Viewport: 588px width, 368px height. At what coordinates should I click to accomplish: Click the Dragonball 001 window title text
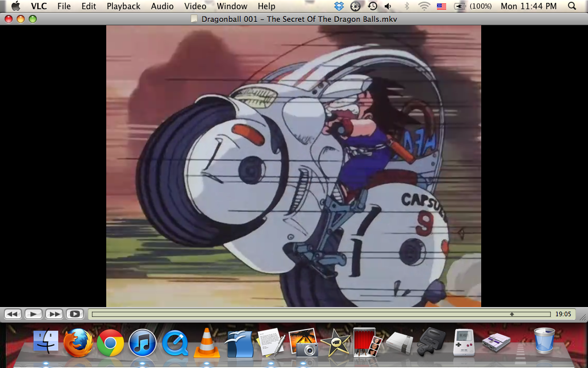point(299,19)
